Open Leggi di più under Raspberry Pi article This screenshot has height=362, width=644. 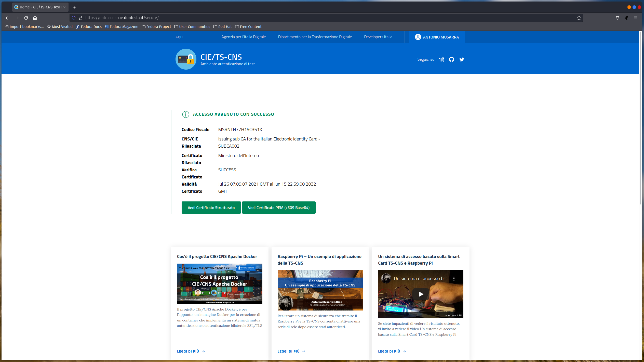pos(288,351)
